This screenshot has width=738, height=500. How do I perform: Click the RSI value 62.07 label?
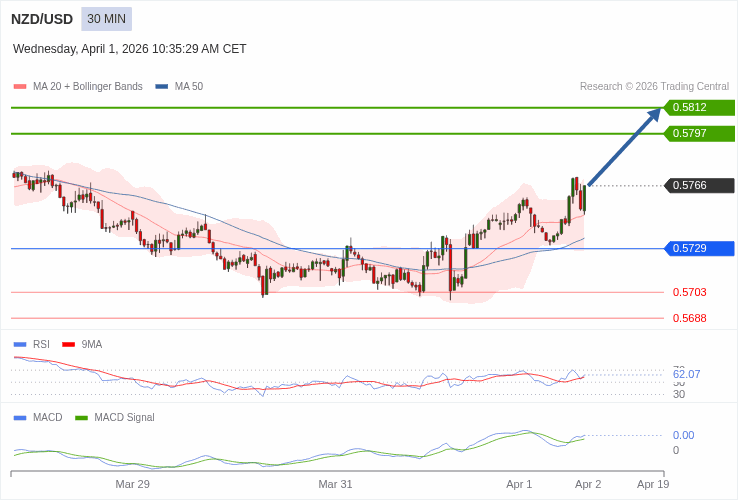pos(686,374)
